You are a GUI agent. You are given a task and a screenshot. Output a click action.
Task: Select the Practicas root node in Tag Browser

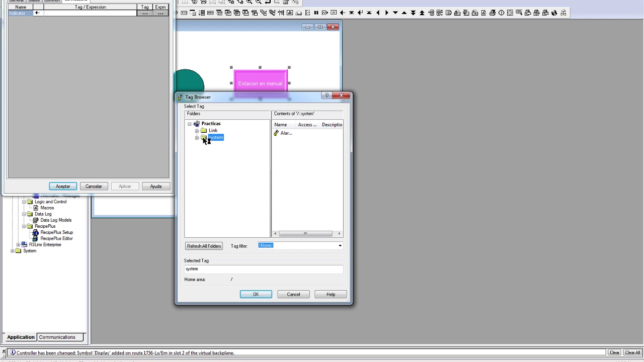point(211,124)
